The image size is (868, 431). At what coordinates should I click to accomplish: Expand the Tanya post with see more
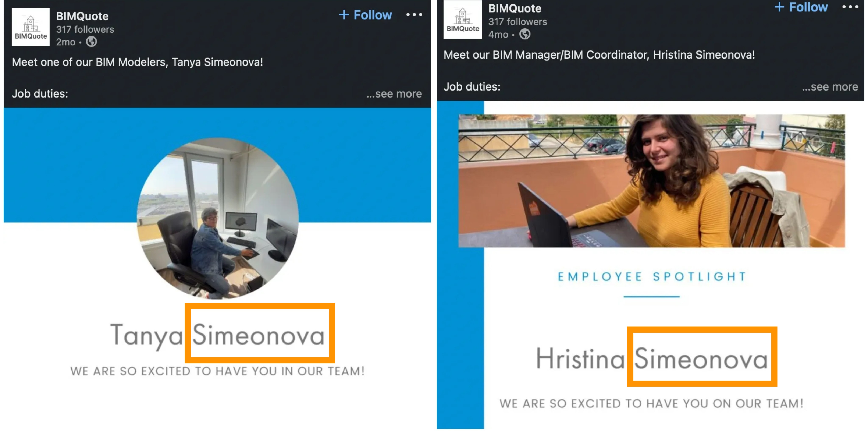click(x=394, y=94)
